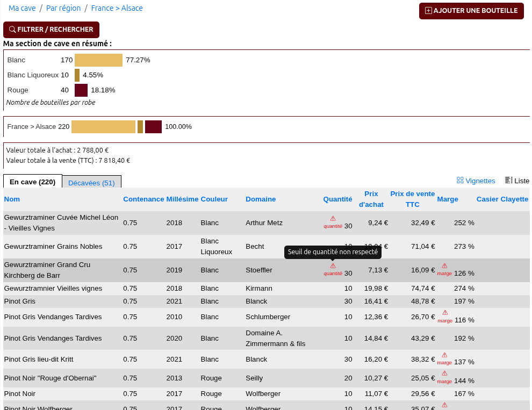This screenshot has width=532, height=410.
Task: Sort by the Prix de vente TTC header
Action: coord(412,199)
